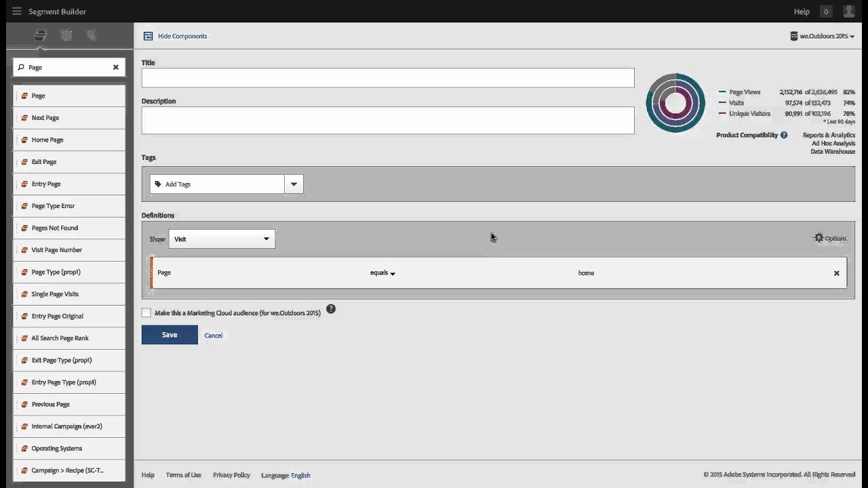Click the Options gear icon
This screenshot has width=868, height=488.
pyautogui.click(x=818, y=238)
